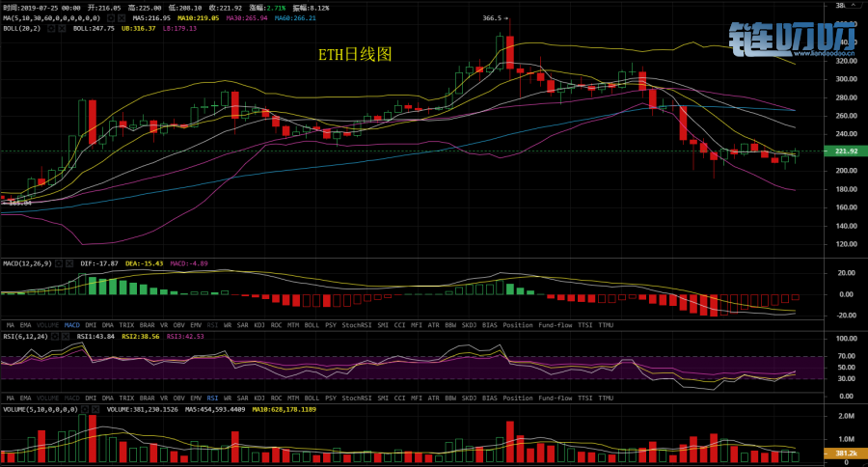868x467 pixels.
Task: Switch MACD panel to ROC indicator
Action: [276, 325]
